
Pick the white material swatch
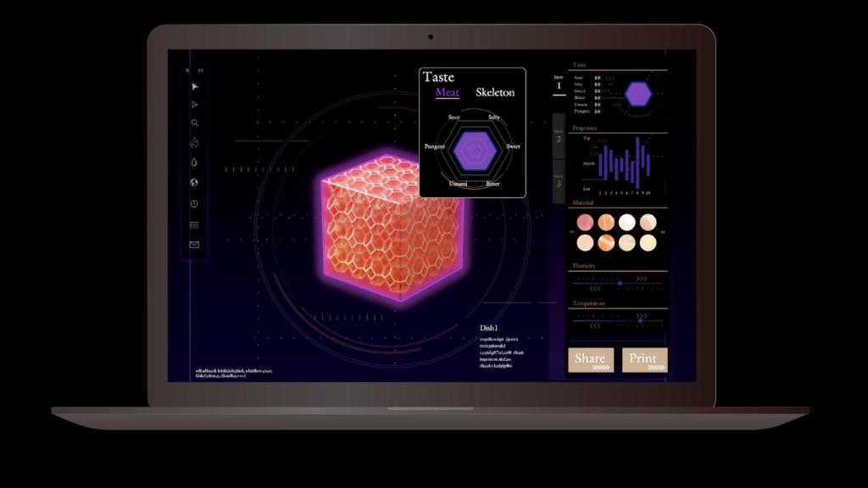626,222
